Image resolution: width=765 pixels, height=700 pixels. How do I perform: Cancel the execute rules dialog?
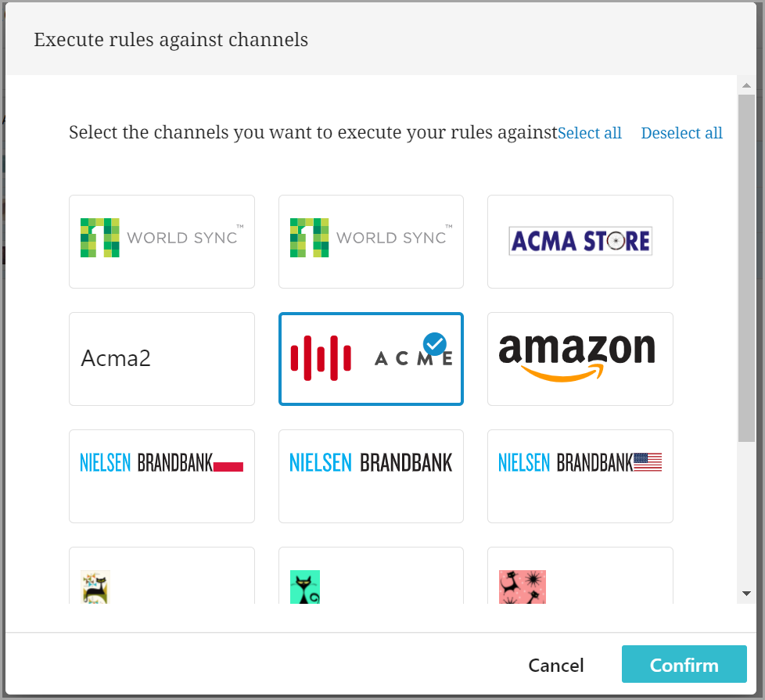coord(556,665)
